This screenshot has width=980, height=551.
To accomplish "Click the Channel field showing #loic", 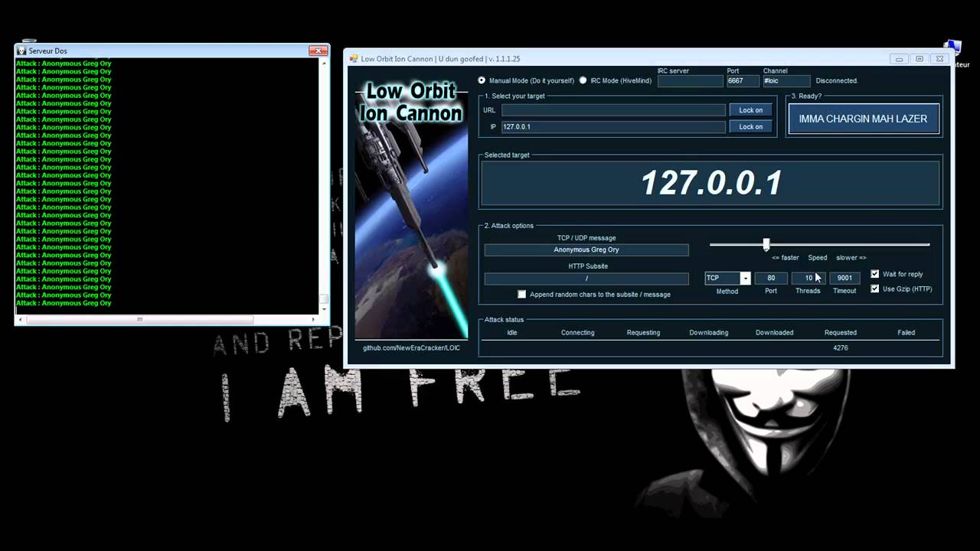I will pos(786,80).
